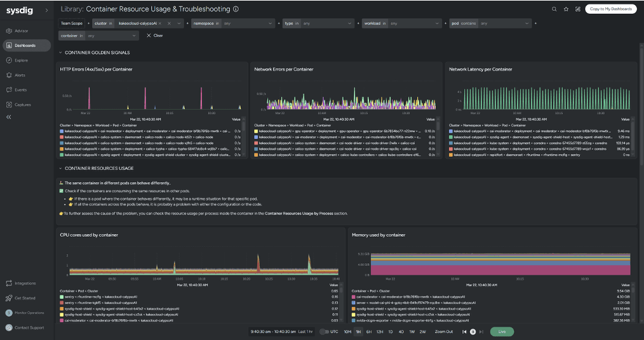Click Network Errors per Container panel title

pyautogui.click(x=284, y=69)
